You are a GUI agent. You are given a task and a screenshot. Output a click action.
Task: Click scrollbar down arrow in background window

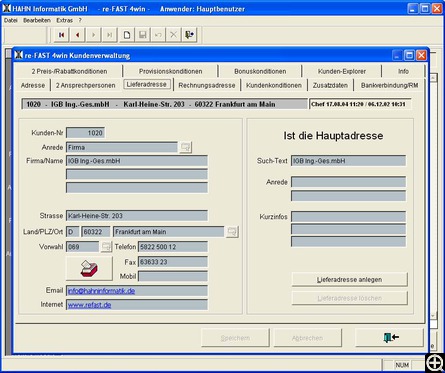pyautogui.click(x=433, y=315)
